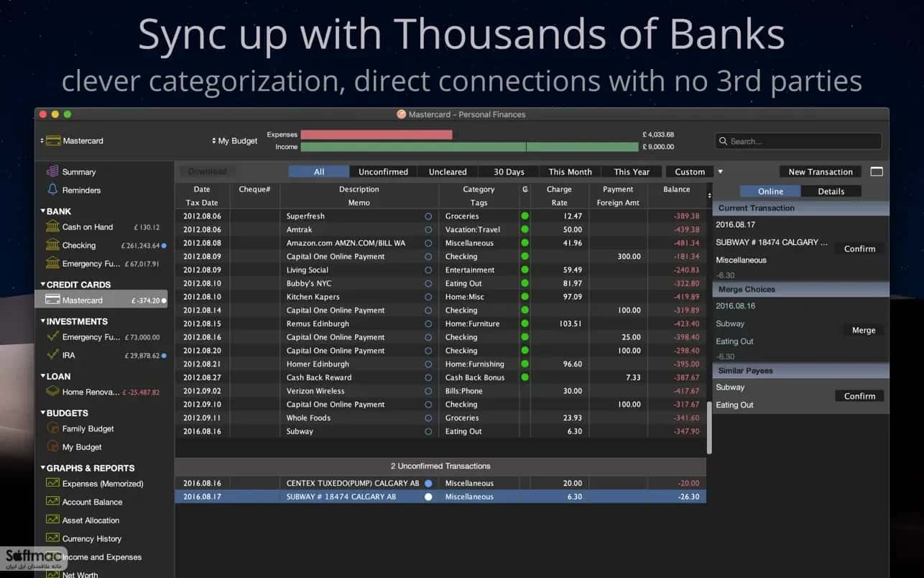This screenshot has width=924, height=578.
Task: Select the Cash on Hand bank icon
Action: coord(52,226)
